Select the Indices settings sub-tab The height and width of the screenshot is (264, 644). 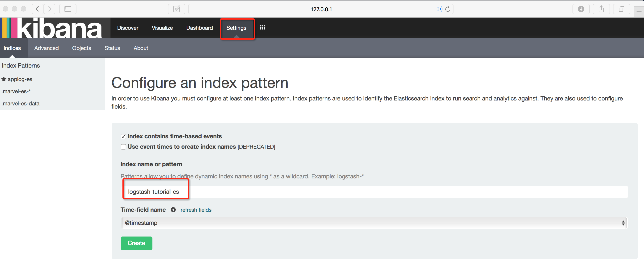point(12,48)
